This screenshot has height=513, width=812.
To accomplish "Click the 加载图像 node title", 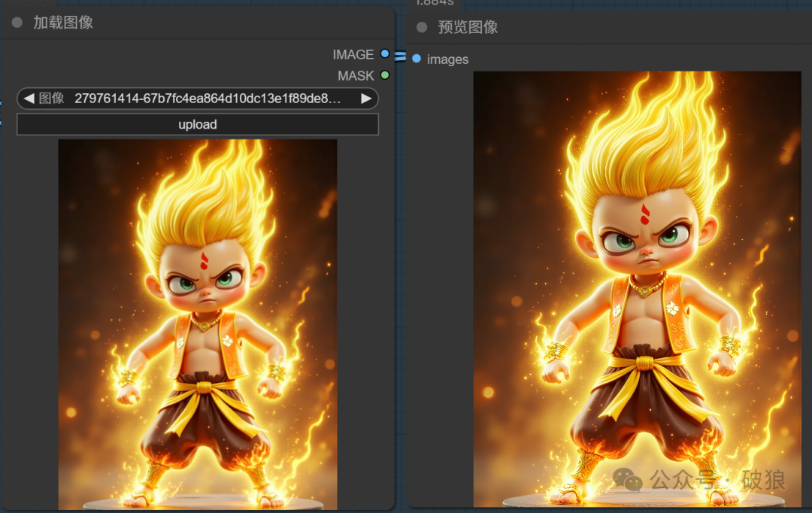I will tap(63, 23).
